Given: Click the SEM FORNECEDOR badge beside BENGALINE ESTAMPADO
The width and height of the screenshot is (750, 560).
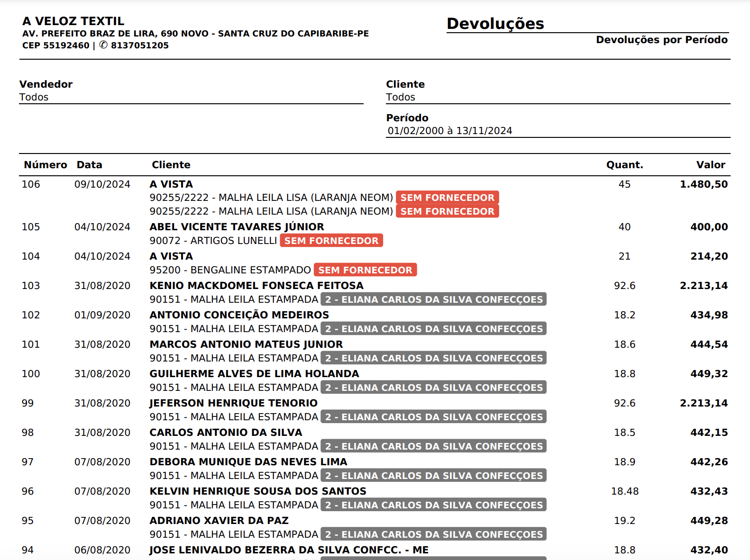Looking at the screenshot, I should (x=365, y=270).
